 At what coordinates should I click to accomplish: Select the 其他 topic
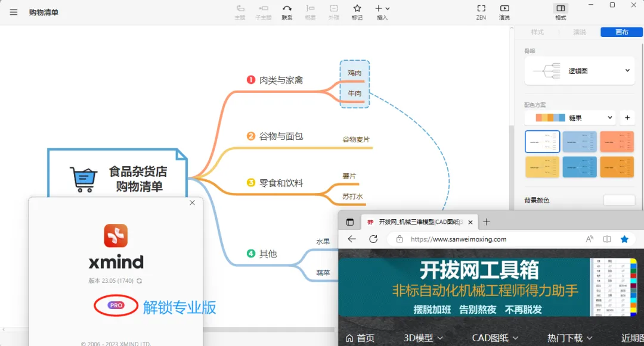(x=268, y=254)
